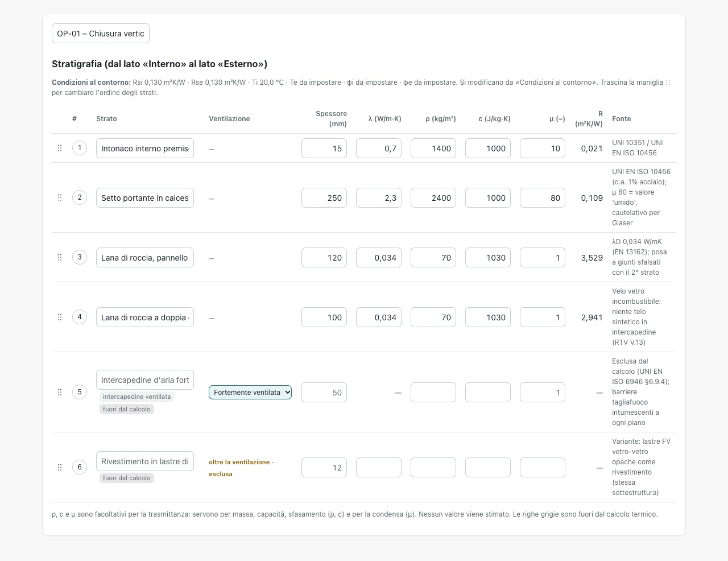Edit the Intonaco interno layer name field
The height and width of the screenshot is (561, 728).
[x=145, y=148]
